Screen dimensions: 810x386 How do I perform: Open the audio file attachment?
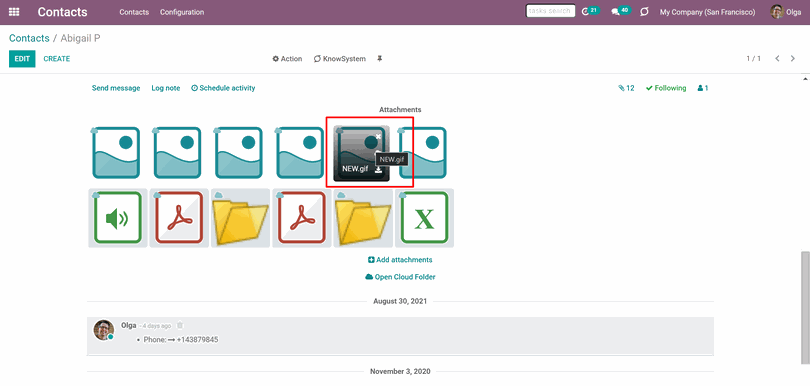(118, 218)
